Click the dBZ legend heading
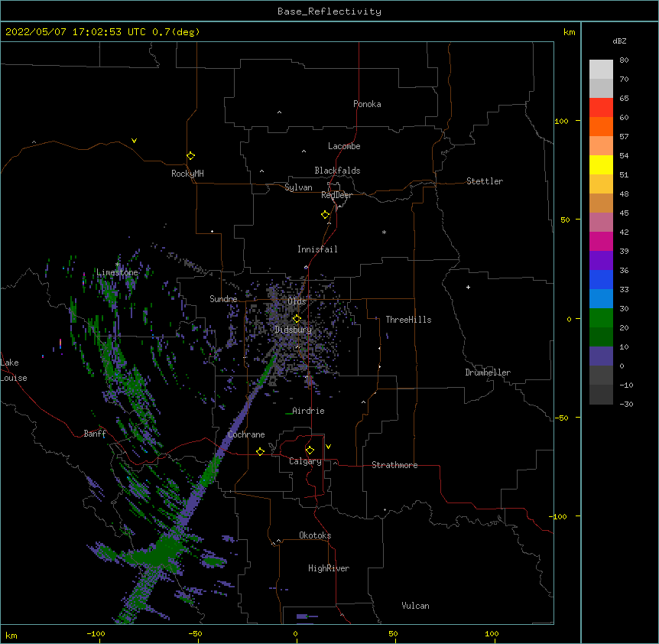 pos(619,41)
